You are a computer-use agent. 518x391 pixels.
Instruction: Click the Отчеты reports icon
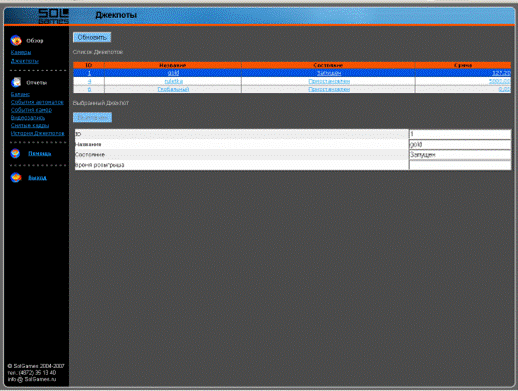tap(16, 82)
